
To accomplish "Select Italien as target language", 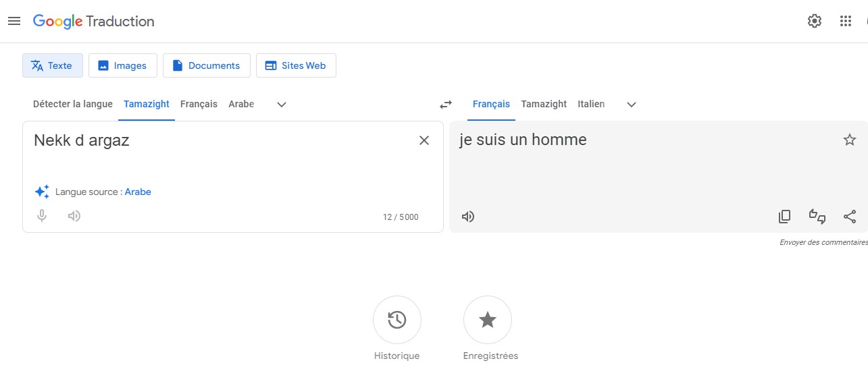I will [x=591, y=104].
